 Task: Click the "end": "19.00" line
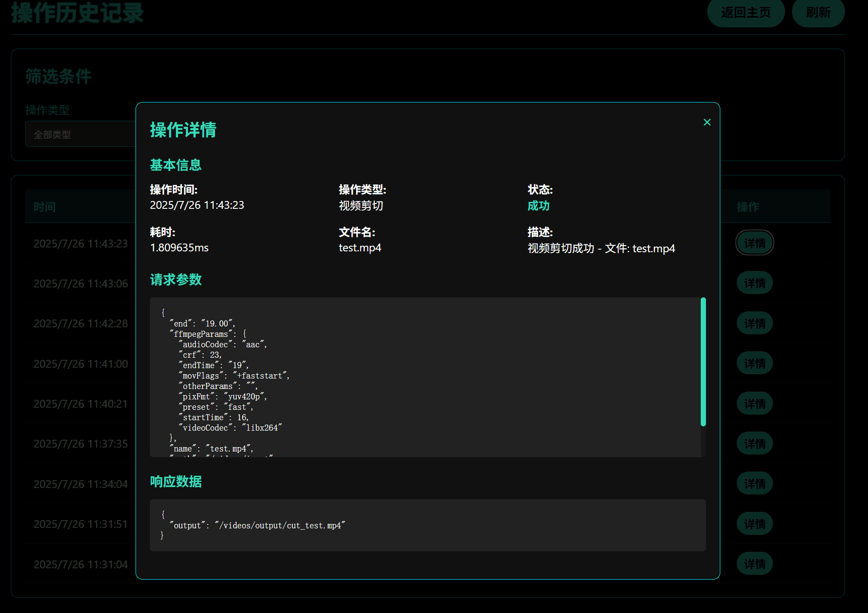point(202,323)
